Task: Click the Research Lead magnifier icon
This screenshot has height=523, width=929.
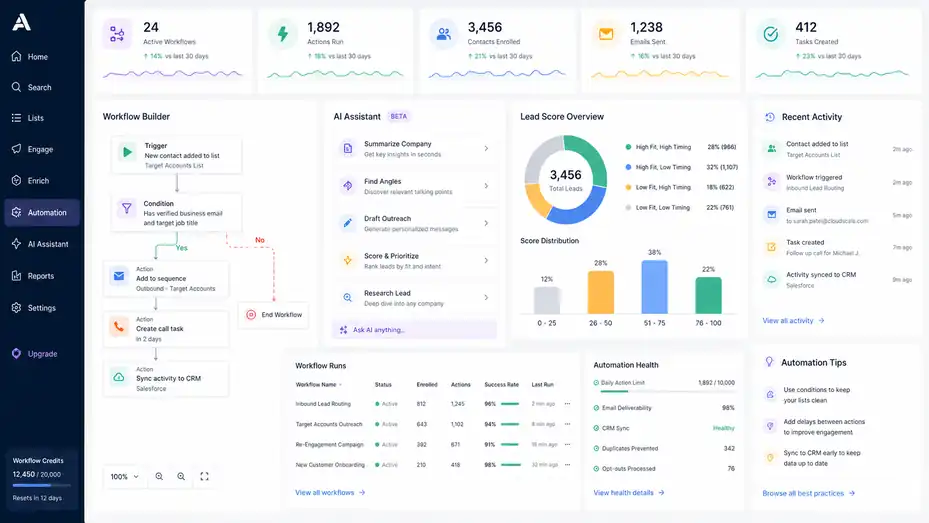Action: tap(348, 297)
